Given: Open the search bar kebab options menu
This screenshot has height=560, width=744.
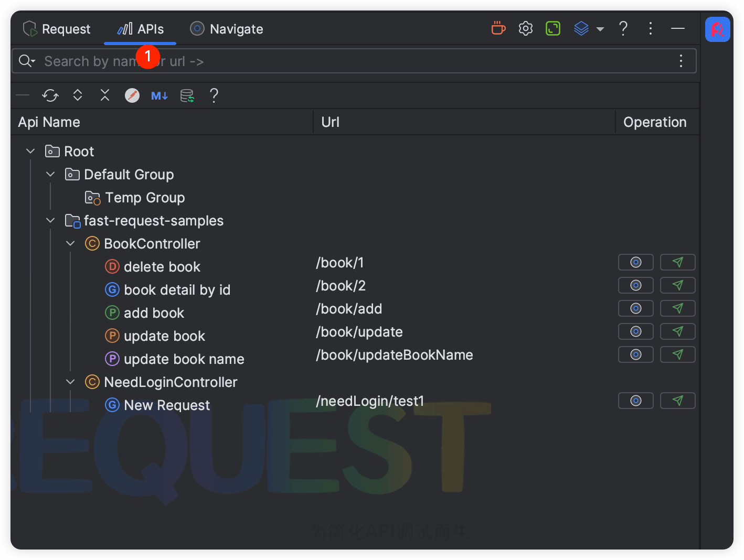Looking at the screenshot, I should [x=681, y=61].
